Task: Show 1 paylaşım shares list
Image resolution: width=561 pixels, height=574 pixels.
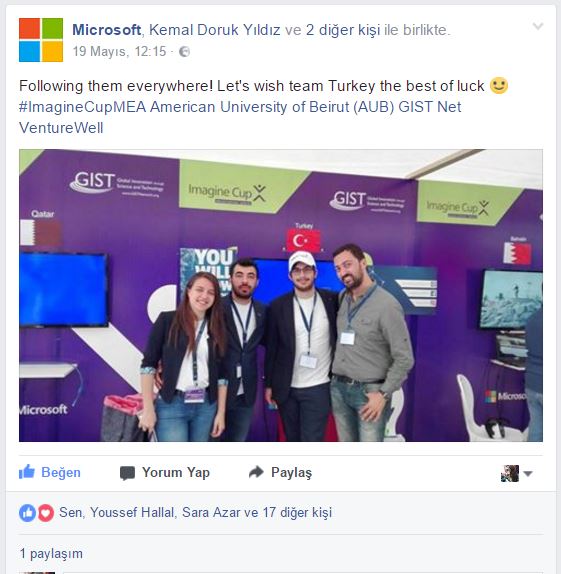Action: coord(51,554)
